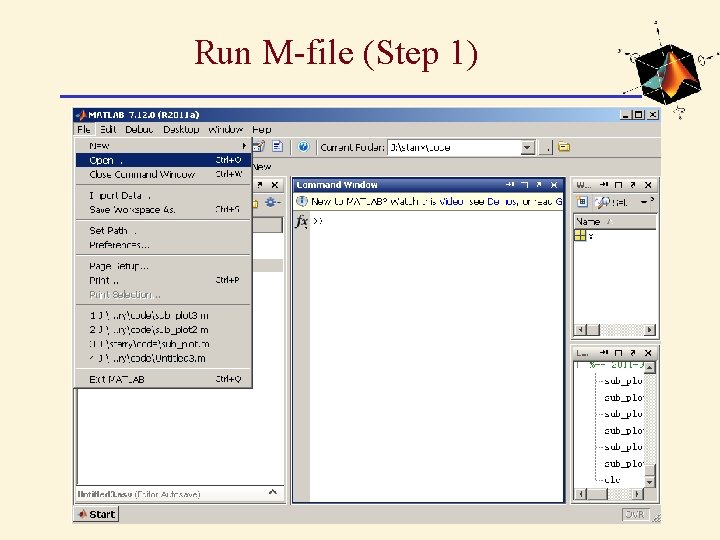Open the Desktop menu
This screenshot has width=720, height=540.
click(181, 129)
